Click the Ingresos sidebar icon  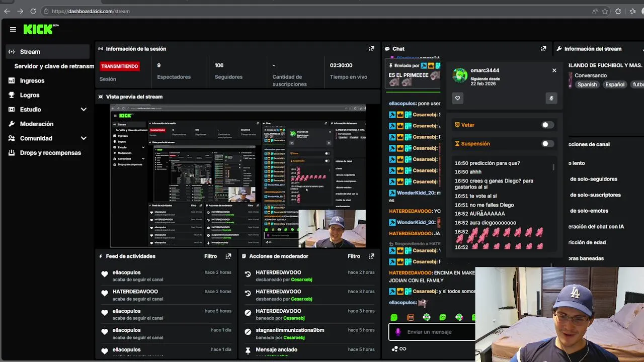12,80
